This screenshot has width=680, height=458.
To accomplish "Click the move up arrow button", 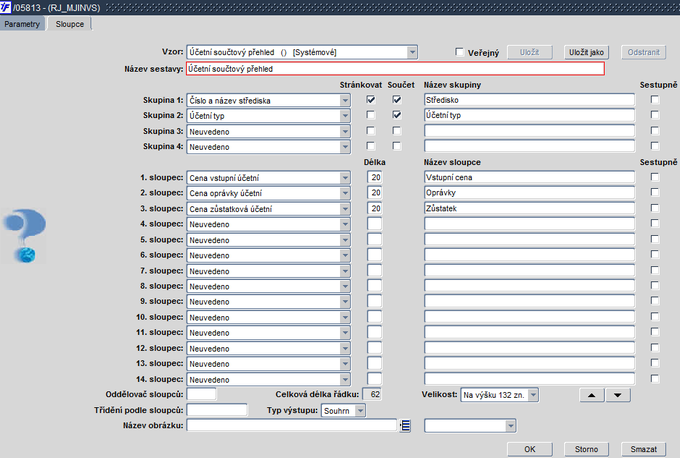I will (594, 395).
